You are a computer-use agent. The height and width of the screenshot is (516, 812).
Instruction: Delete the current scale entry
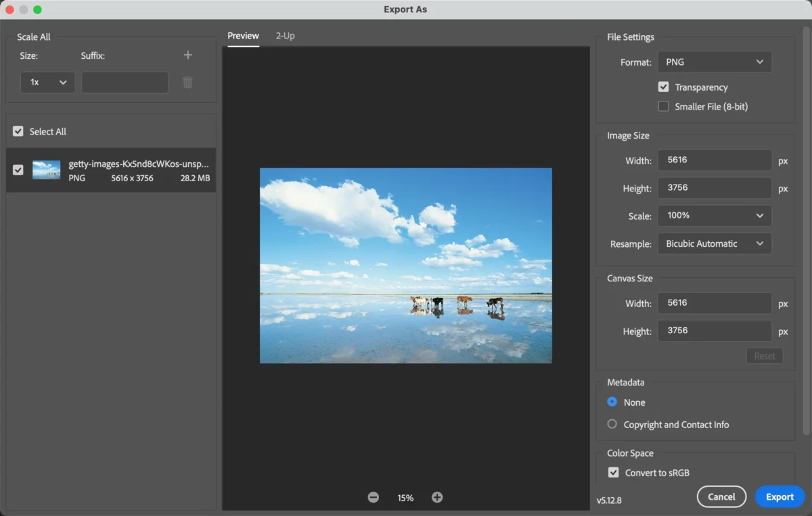pos(187,82)
